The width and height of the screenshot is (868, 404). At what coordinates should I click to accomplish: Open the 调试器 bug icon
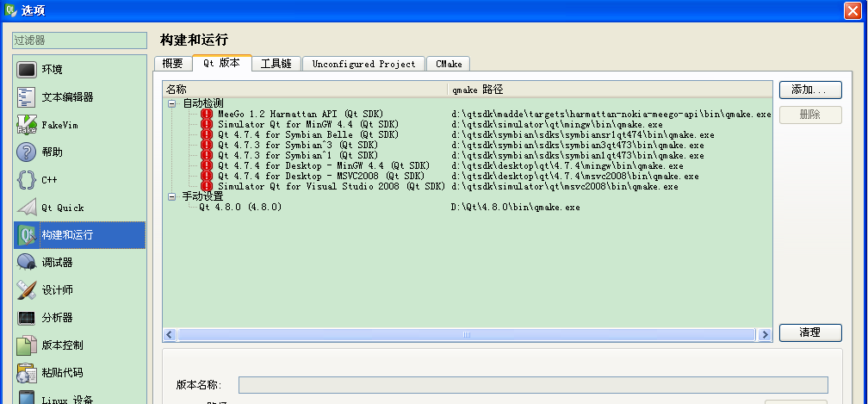27,263
